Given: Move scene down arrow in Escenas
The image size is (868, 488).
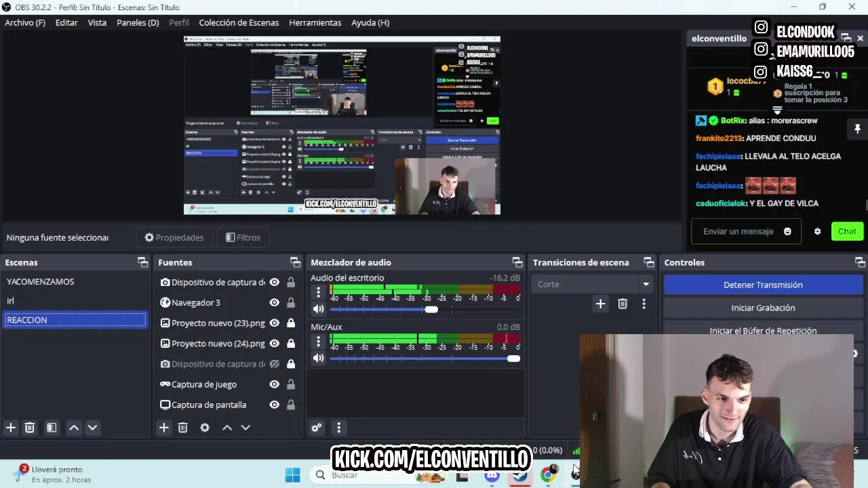Looking at the screenshot, I should point(92,428).
